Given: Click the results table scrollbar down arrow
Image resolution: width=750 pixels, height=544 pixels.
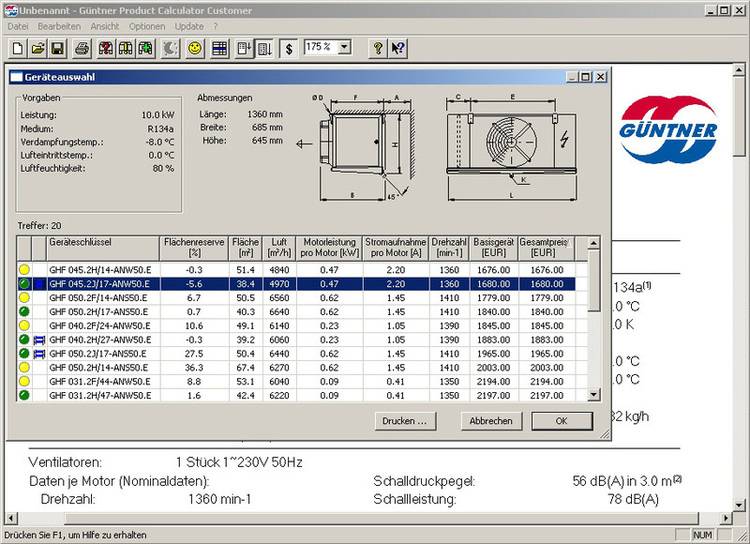Looking at the screenshot, I should tap(593, 395).
